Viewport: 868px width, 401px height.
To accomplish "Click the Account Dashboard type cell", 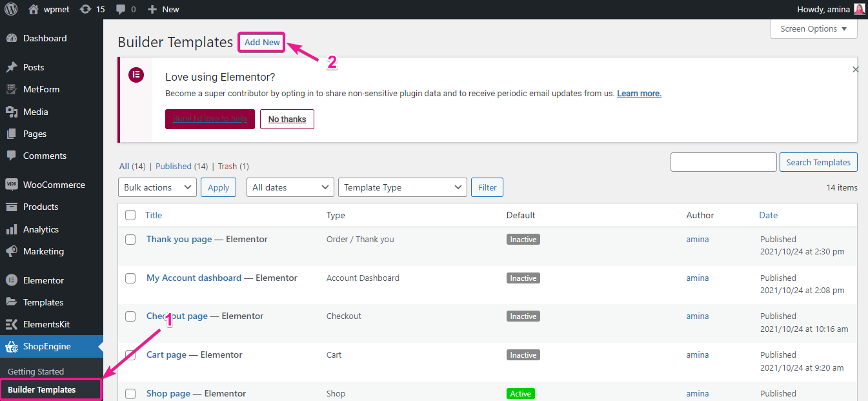I will click(363, 278).
